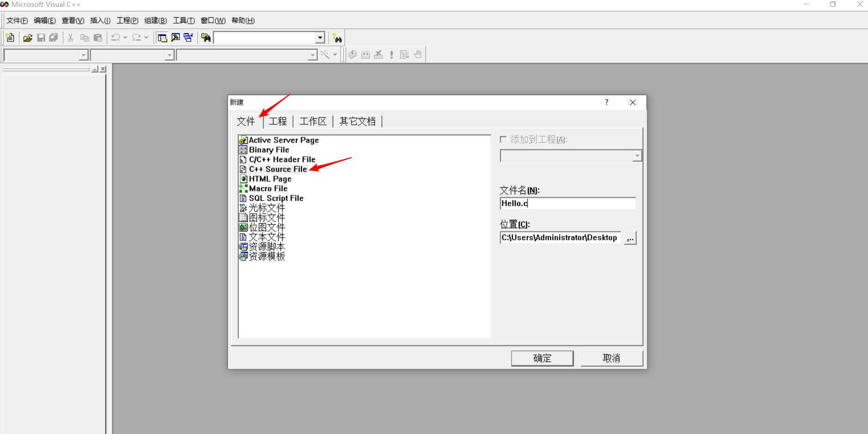
Task: Click the Save toolbar icon
Action: (x=41, y=37)
